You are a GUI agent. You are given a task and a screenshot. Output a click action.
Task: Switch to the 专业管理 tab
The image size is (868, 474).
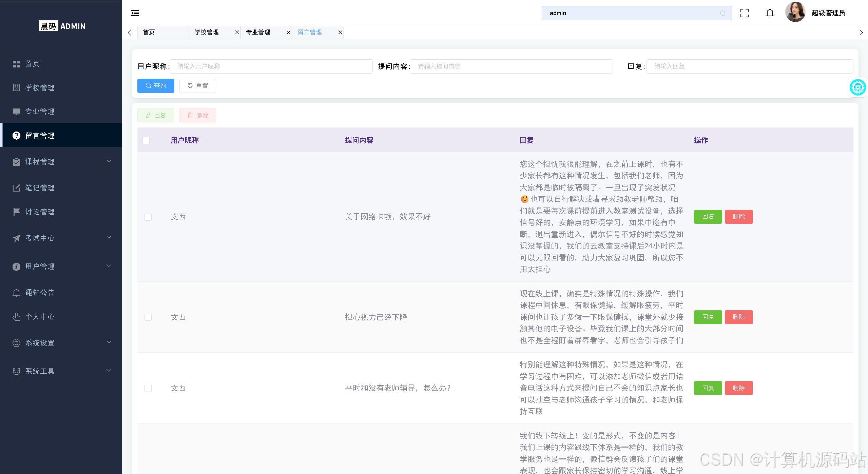pos(258,32)
